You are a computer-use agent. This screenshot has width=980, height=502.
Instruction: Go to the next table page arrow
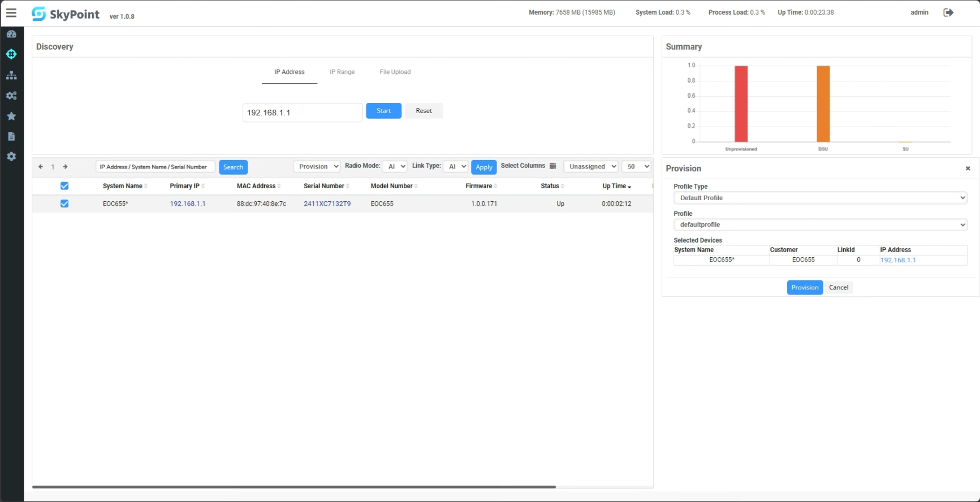[x=65, y=167]
